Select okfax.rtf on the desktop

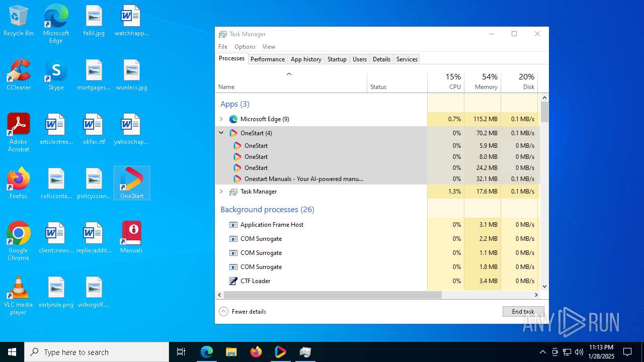94,130
